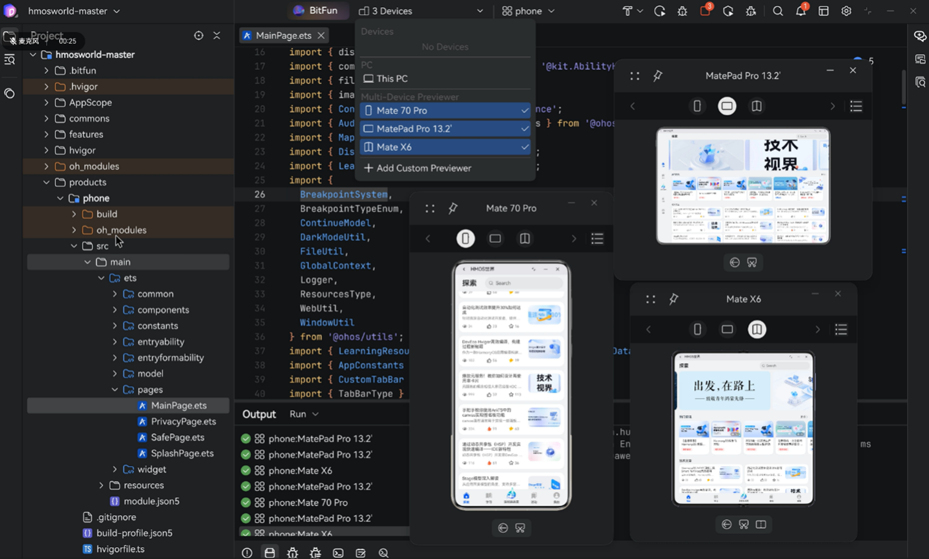Image resolution: width=929 pixels, height=559 pixels.
Task: Click the search magnifier in top toolbar
Action: 777,11
